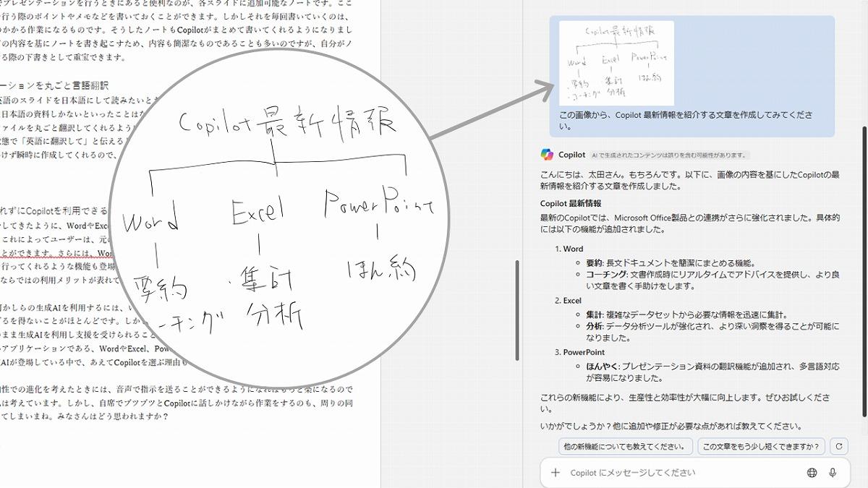Click the document pane vertical scrollbar
868x488 pixels.
tap(516, 311)
